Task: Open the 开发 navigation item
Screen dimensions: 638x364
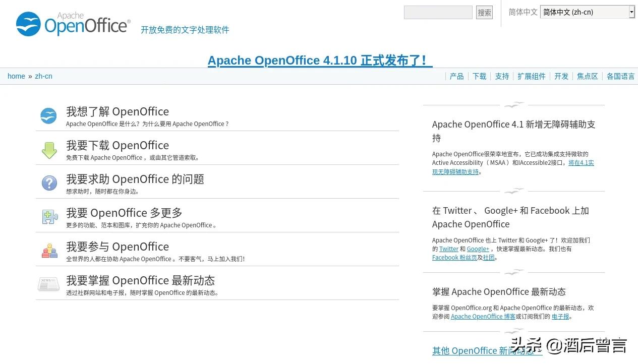Action: 561,76
